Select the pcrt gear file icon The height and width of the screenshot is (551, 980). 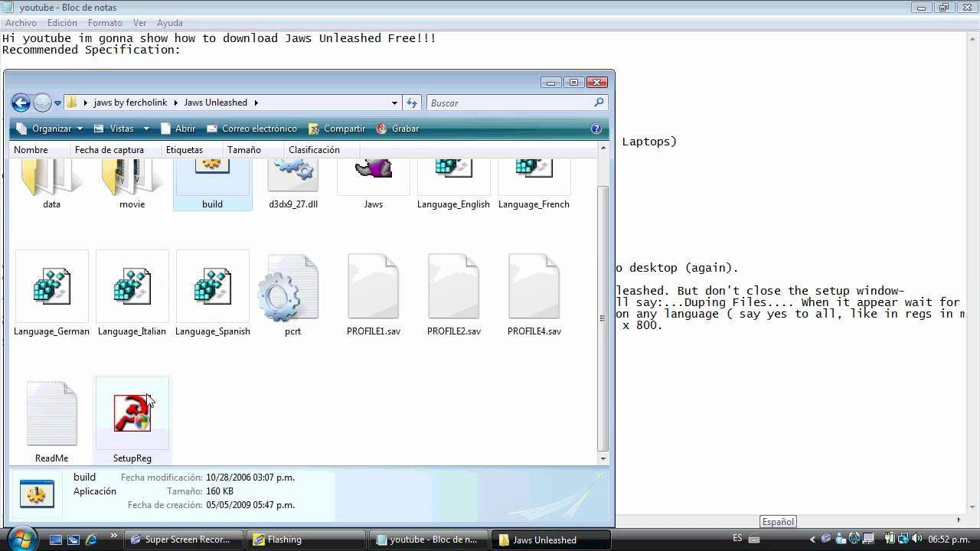(x=289, y=288)
